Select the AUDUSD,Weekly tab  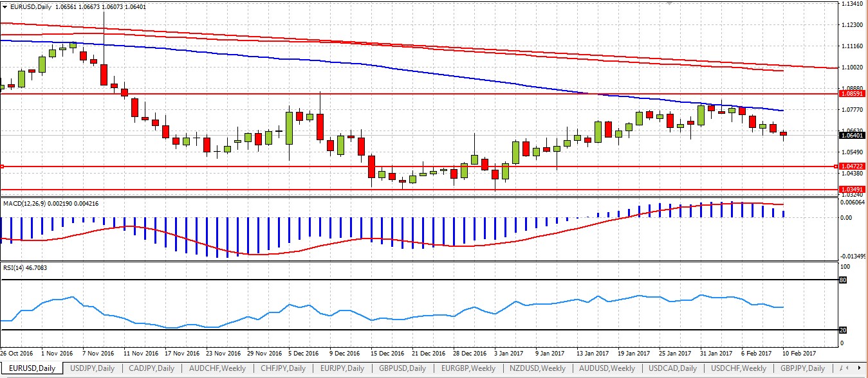pyautogui.click(x=607, y=368)
